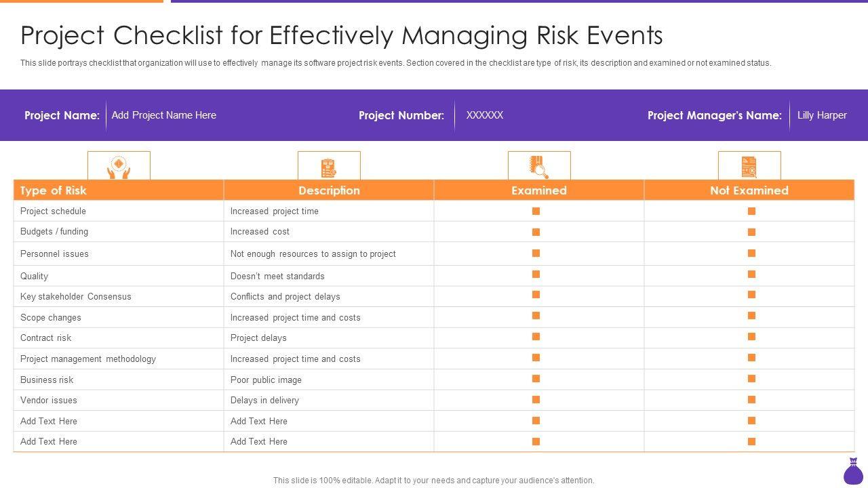
Task: Select the XXXXXX project number field
Action: tap(485, 115)
